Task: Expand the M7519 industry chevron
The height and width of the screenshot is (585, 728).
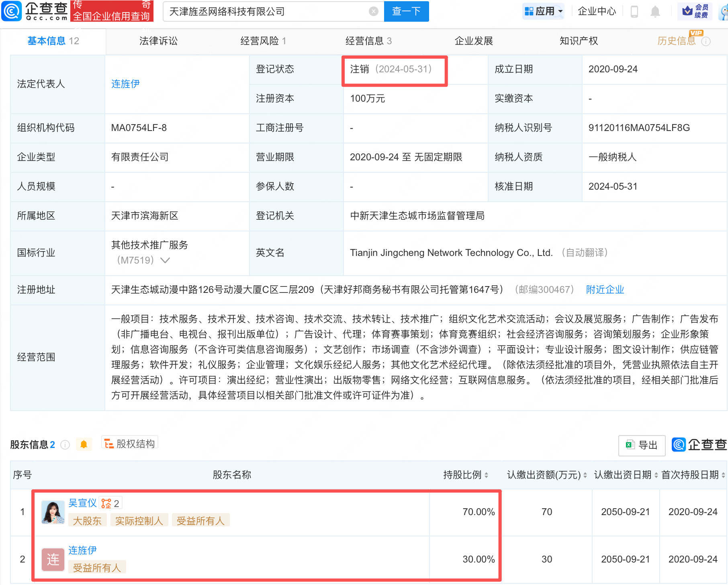Action: [x=165, y=260]
